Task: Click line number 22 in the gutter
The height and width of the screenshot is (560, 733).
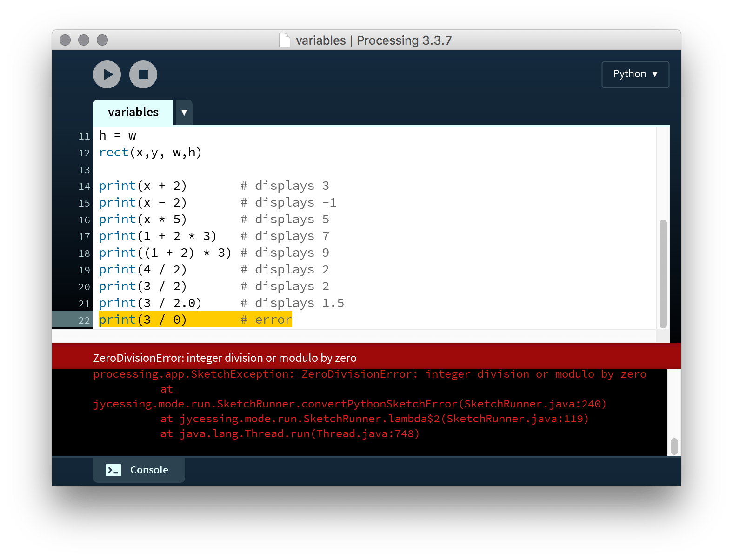Action: click(84, 320)
